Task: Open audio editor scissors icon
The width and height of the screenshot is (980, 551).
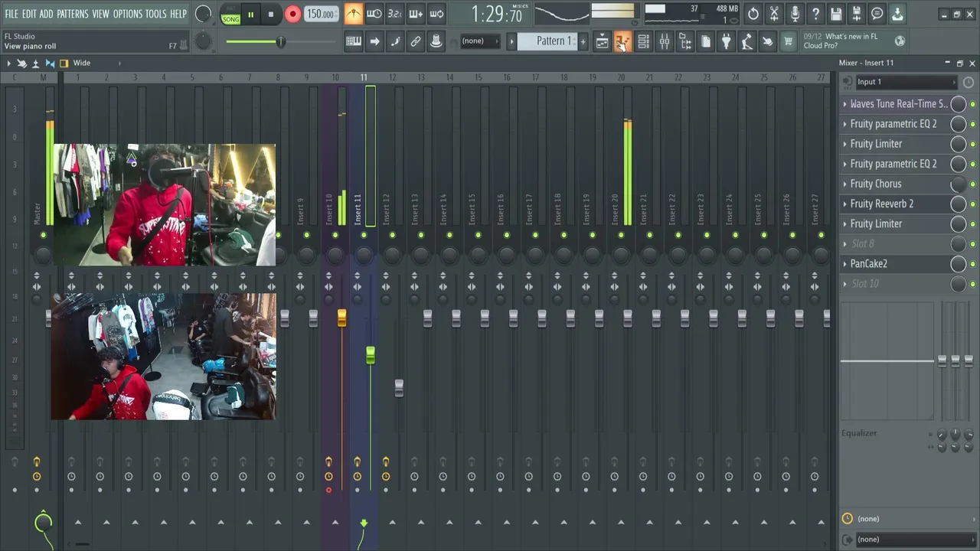Action: pos(774,14)
